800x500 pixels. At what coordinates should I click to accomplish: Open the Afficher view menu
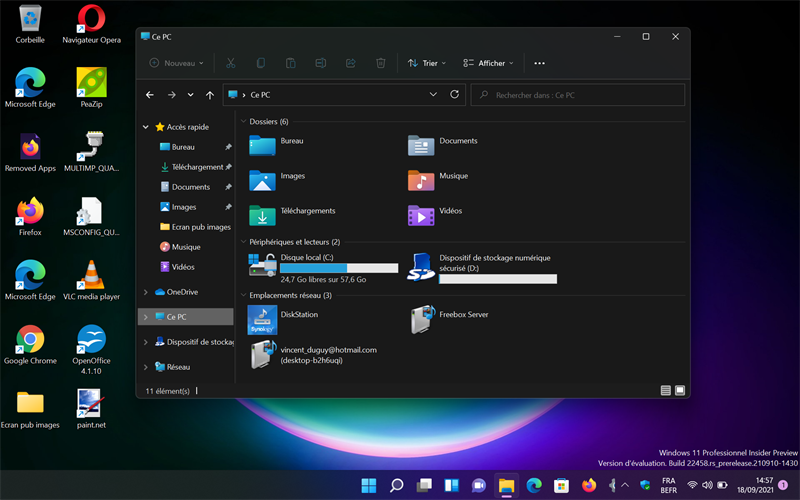tap(488, 63)
